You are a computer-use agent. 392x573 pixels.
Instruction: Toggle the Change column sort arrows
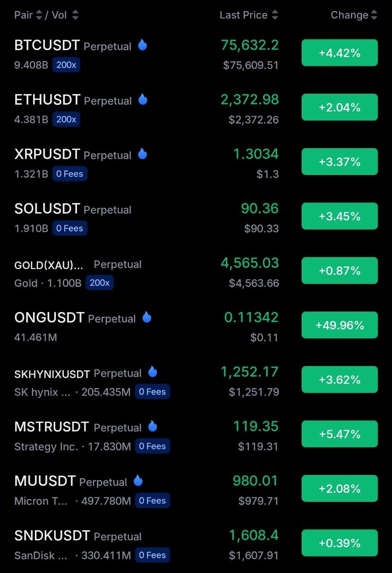(374, 15)
